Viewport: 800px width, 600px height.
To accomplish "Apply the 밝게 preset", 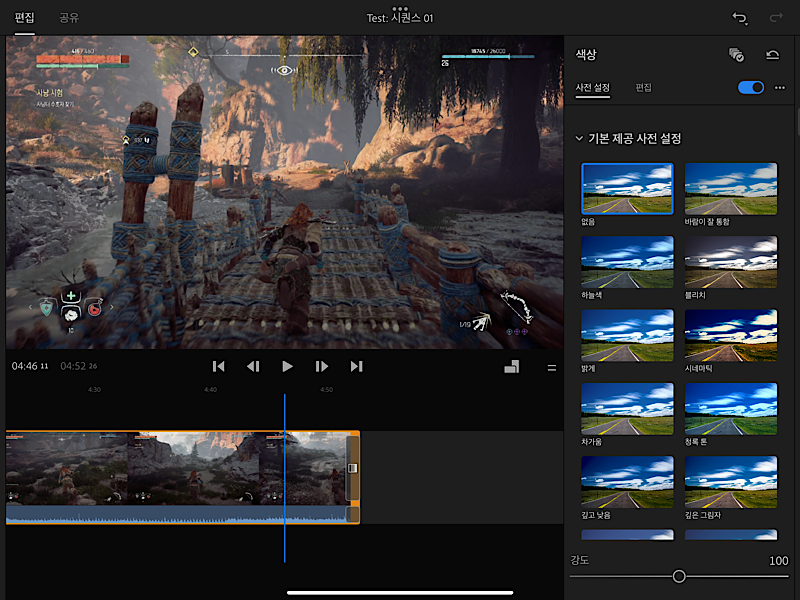I will tap(627, 335).
